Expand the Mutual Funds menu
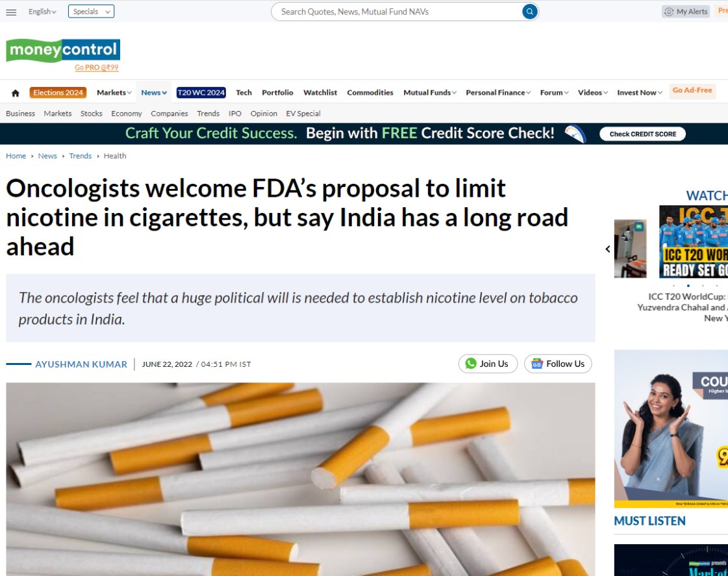Screen dimensions: 728x576 pos(430,92)
